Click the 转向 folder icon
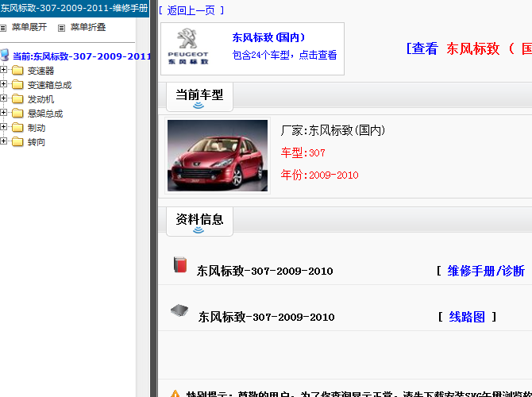The height and width of the screenshot is (397, 532). (17, 141)
